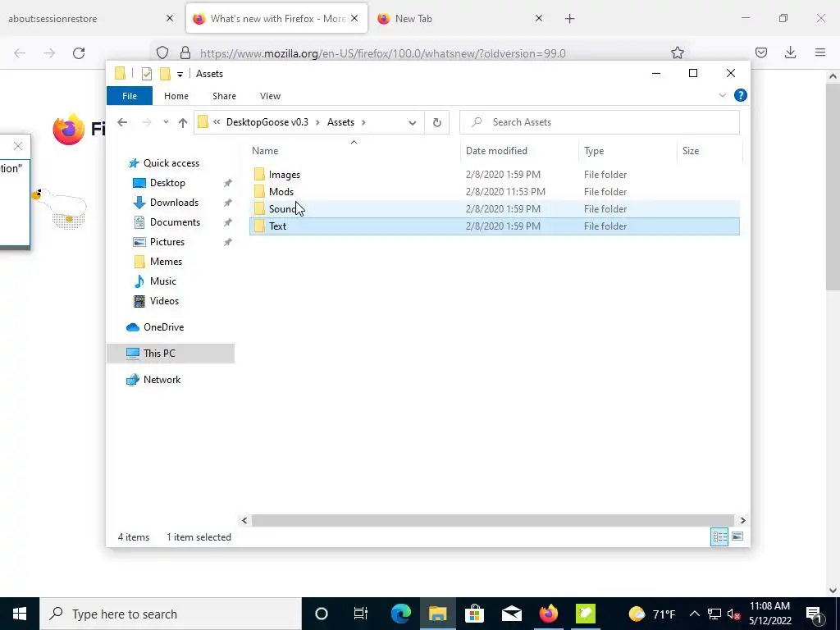Show Firefox tracking protection shield info
Image resolution: width=840 pixels, height=630 pixels.
click(x=162, y=52)
